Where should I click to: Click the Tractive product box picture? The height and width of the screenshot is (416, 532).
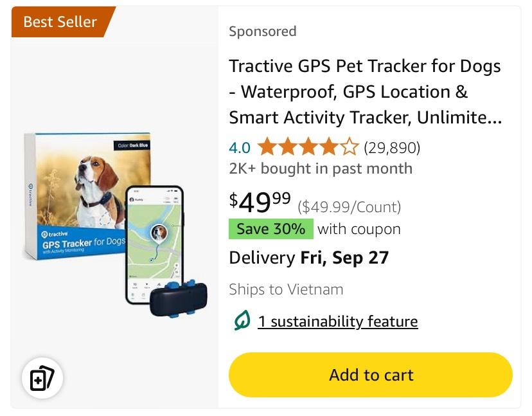pyautogui.click(x=77, y=193)
